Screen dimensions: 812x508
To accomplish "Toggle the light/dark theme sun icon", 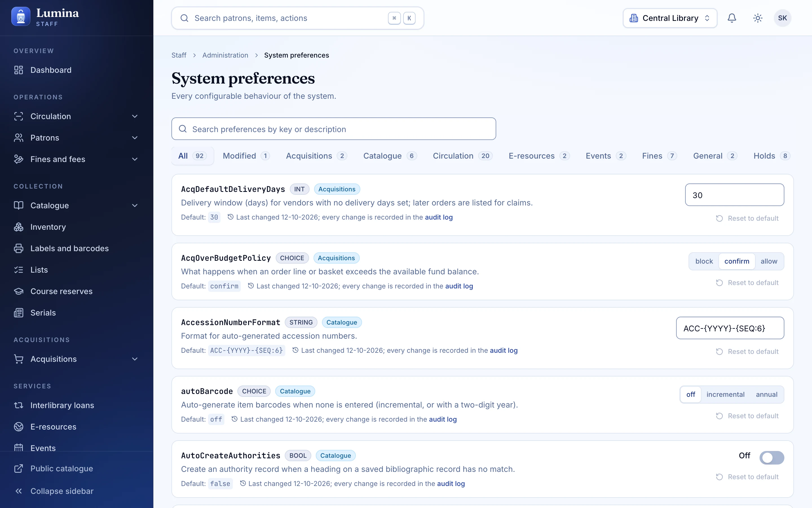I will click(x=758, y=18).
